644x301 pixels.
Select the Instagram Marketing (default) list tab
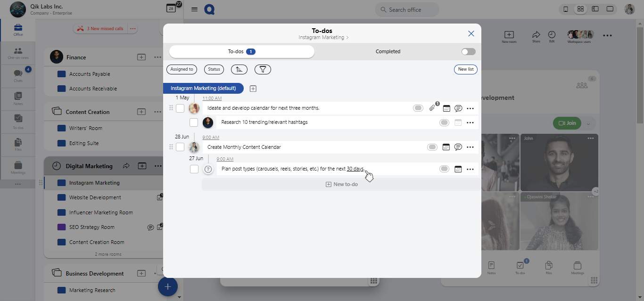pyautogui.click(x=203, y=89)
